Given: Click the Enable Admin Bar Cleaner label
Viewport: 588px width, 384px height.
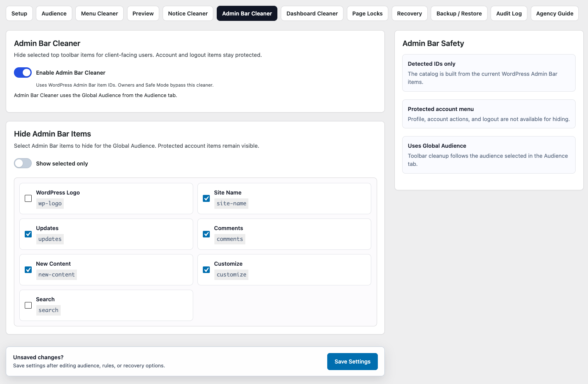Looking at the screenshot, I should click(x=71, y=73).
